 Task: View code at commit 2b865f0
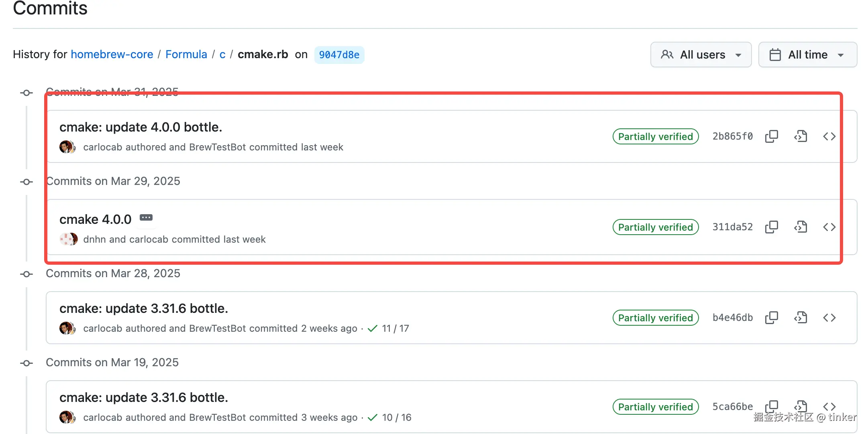click(800, 136)
